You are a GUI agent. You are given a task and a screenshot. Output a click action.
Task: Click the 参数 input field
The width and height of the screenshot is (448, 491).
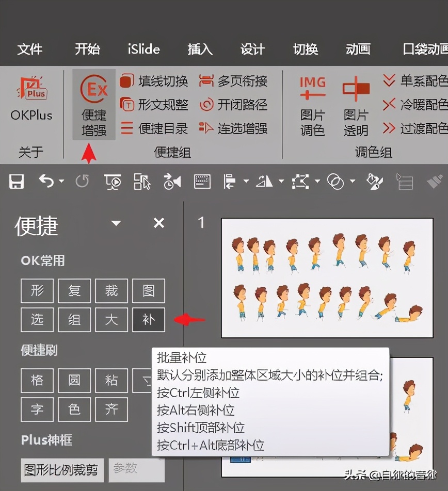pyautogui.click(x=137, y=470)
